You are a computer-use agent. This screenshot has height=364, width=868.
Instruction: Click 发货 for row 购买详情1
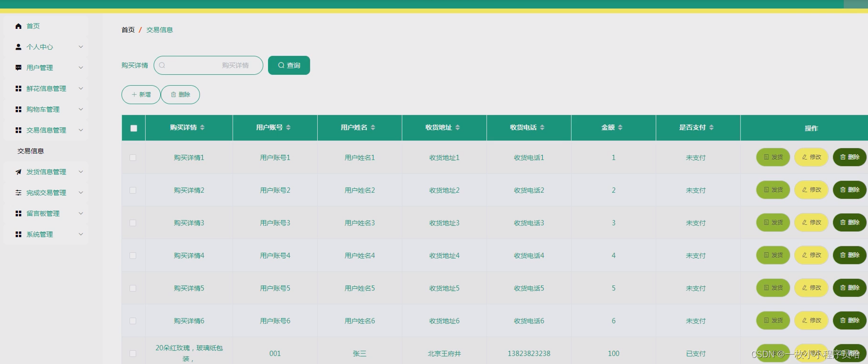click(x=773, y=157)
